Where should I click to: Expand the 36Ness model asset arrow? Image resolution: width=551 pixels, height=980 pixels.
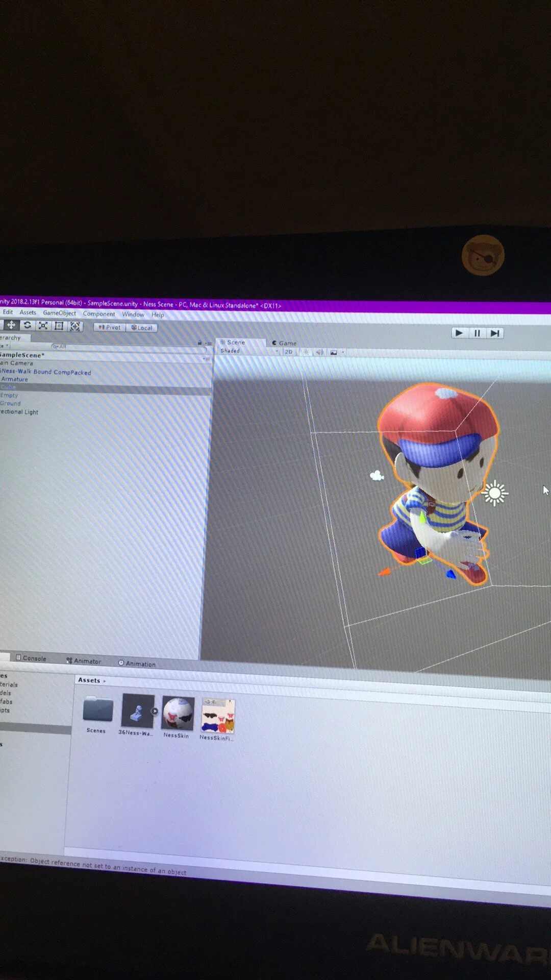[155, 711]
